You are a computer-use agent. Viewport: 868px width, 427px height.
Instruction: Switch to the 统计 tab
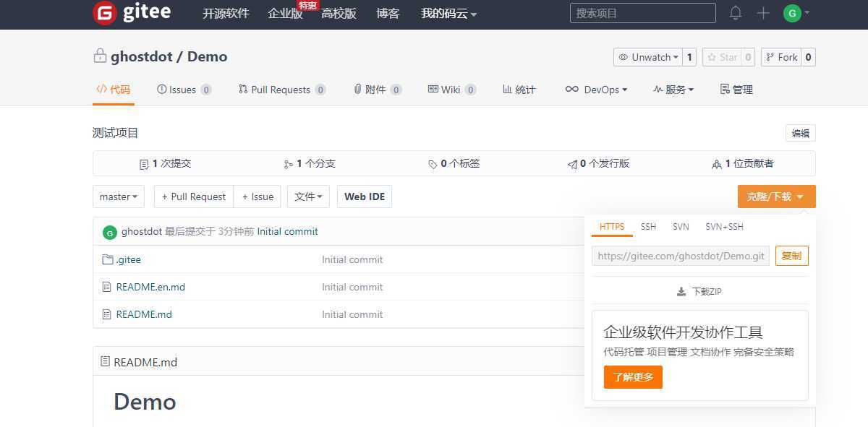pos(519,90)
